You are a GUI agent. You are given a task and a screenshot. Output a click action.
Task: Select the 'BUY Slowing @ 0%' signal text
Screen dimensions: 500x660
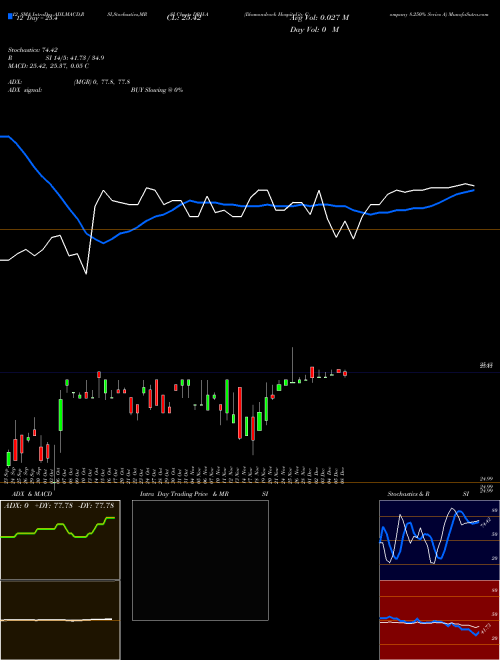(x=157, y=90)
